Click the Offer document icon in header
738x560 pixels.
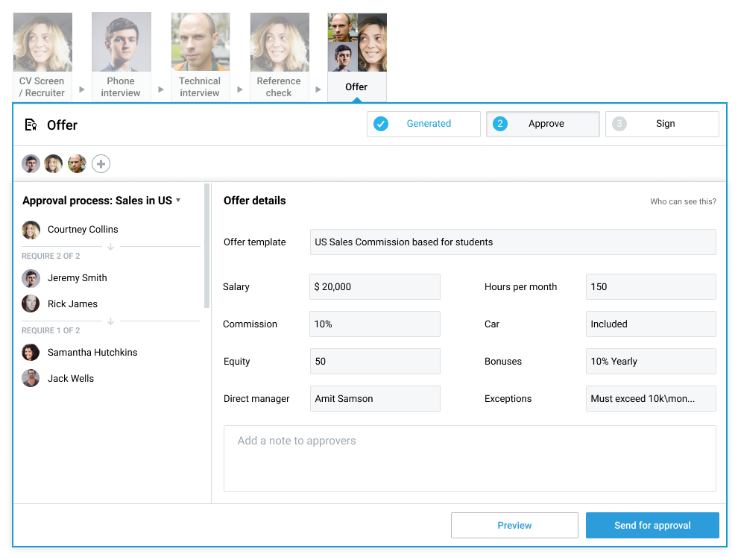click(31, 125)
